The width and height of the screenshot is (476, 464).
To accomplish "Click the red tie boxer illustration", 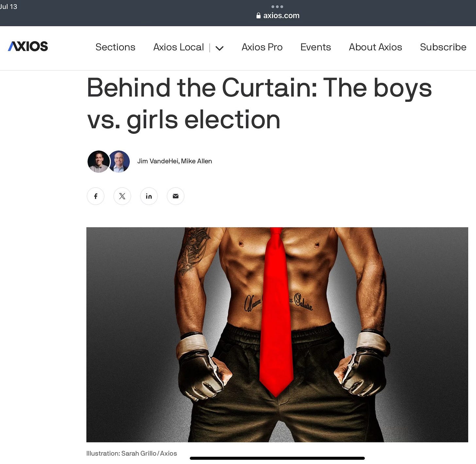I will [x=277, y=334].
